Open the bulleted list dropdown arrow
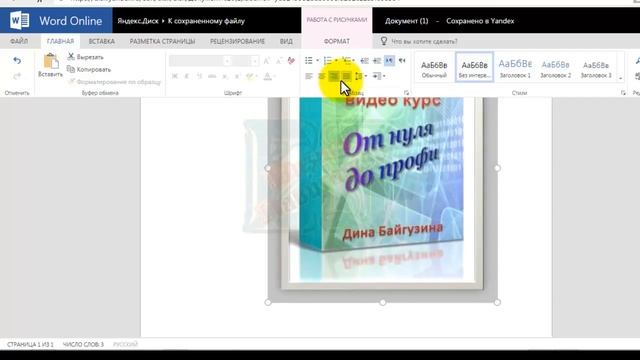 point(317,60)
